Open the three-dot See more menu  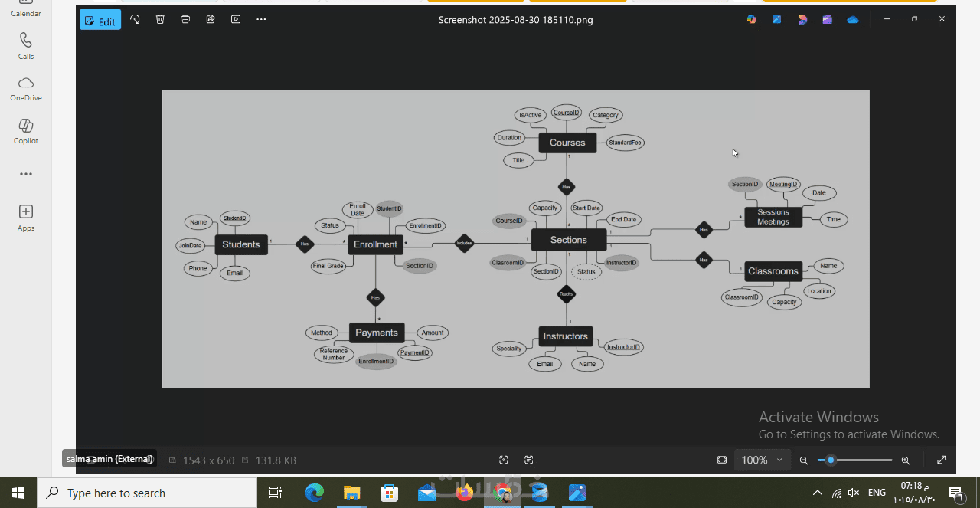261,19
